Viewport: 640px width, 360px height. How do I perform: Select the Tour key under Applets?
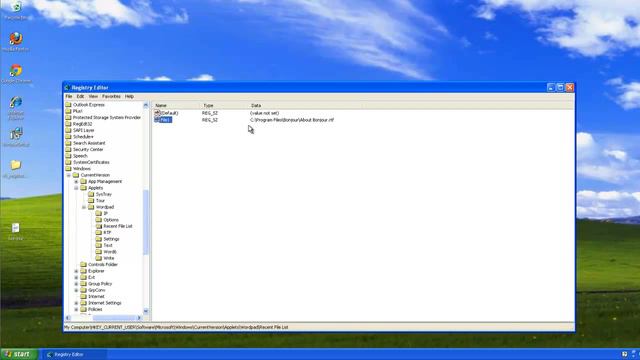100,200
